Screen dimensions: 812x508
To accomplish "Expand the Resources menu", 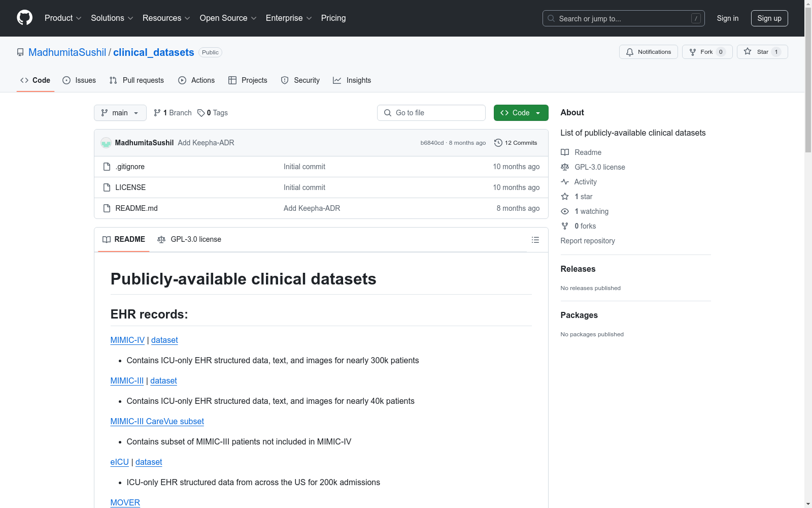I will coord(166,18).
